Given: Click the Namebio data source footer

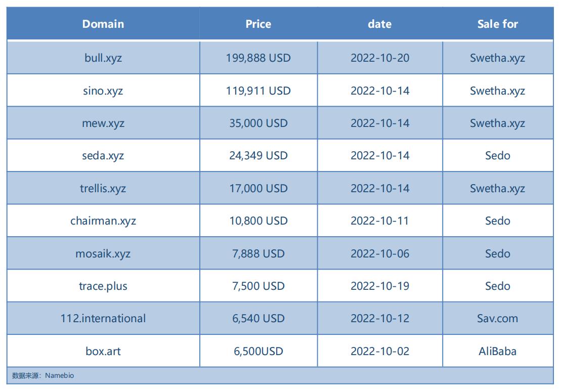Looking at the screenshot, I should pos(43,375).
